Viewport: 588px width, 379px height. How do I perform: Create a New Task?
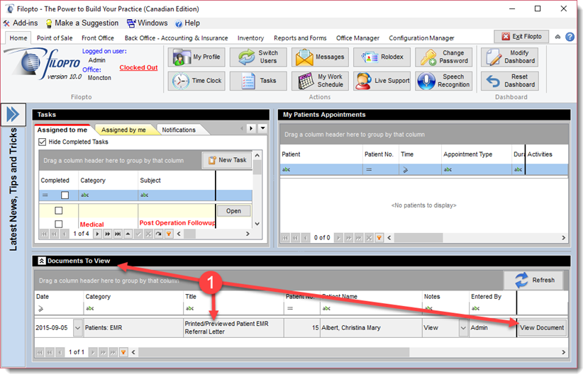point(227,160)
